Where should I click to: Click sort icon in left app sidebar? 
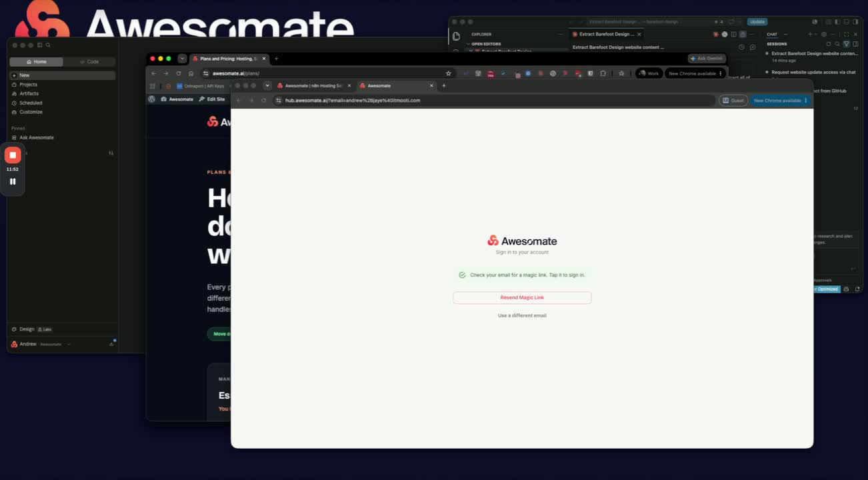[111, 153]
